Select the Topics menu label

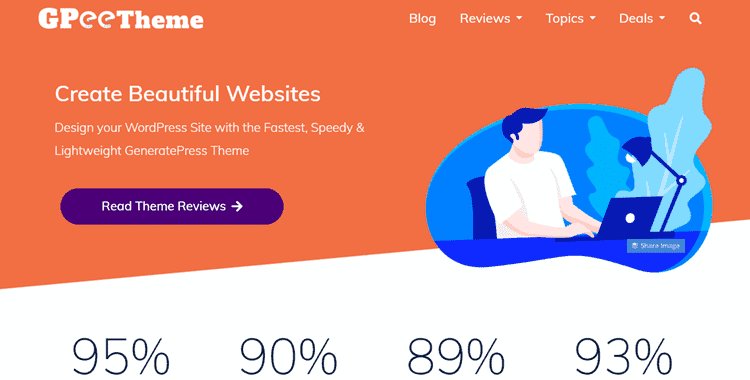click(x=564, y=19)
